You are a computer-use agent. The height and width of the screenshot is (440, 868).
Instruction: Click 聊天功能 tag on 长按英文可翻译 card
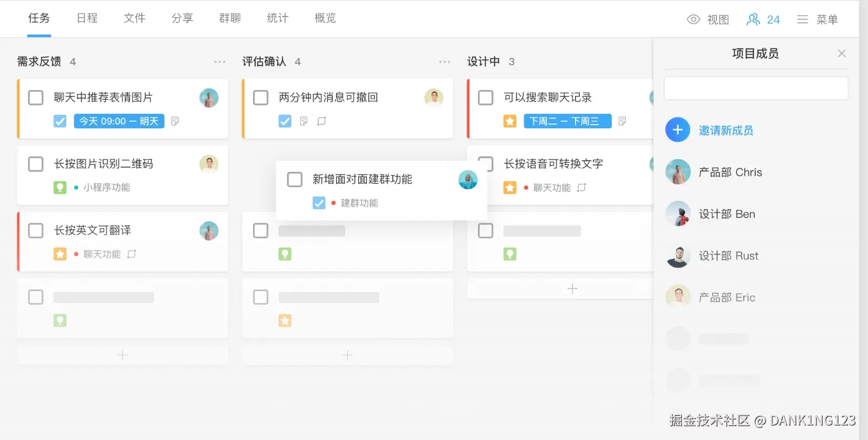[x=102, y=254]
